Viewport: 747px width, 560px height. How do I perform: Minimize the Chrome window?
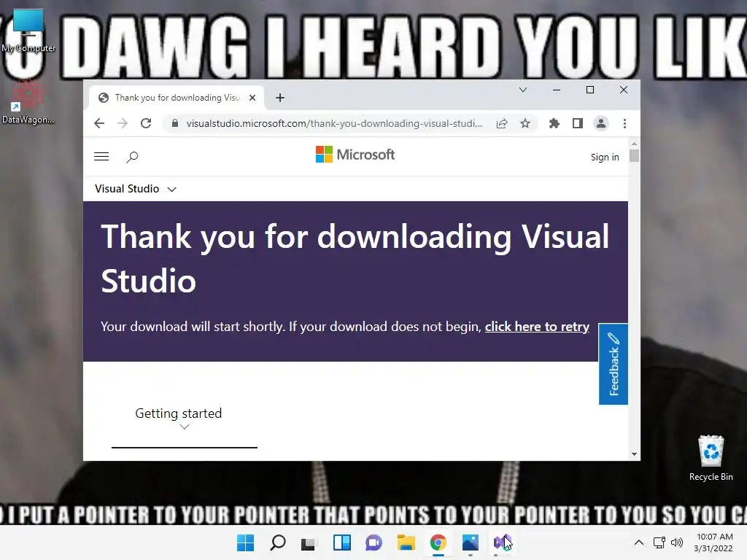(x=557, y=90)
